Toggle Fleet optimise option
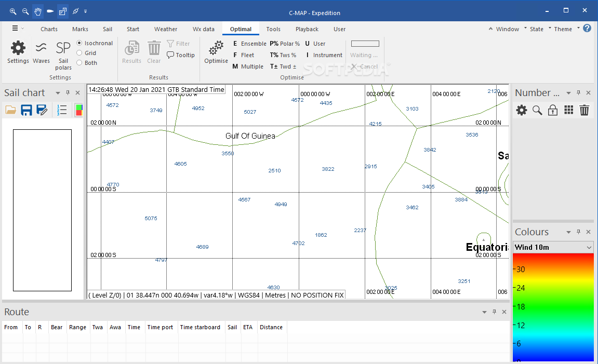 (243, 55)
